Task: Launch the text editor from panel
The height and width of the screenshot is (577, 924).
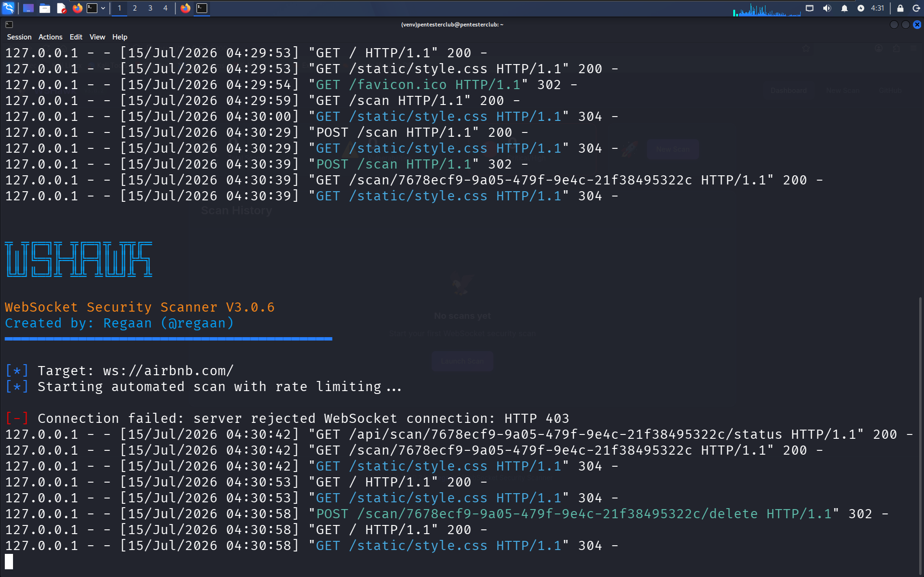Action: pos(61,8)
